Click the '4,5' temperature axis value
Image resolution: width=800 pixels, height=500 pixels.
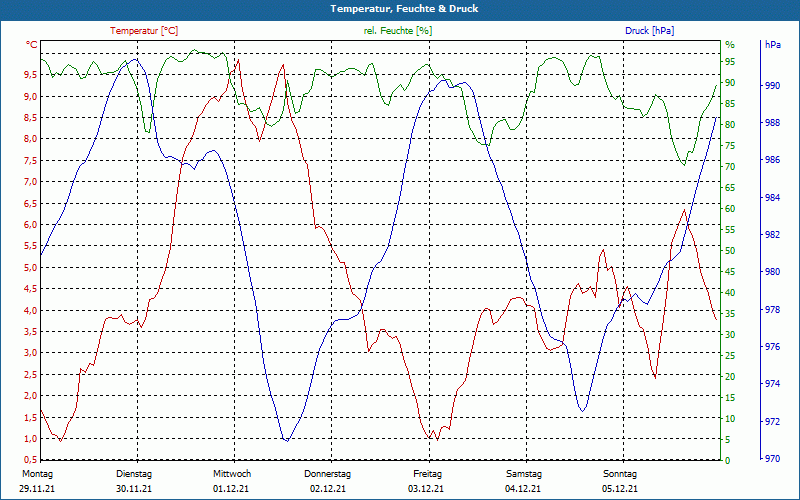(31, 289)
